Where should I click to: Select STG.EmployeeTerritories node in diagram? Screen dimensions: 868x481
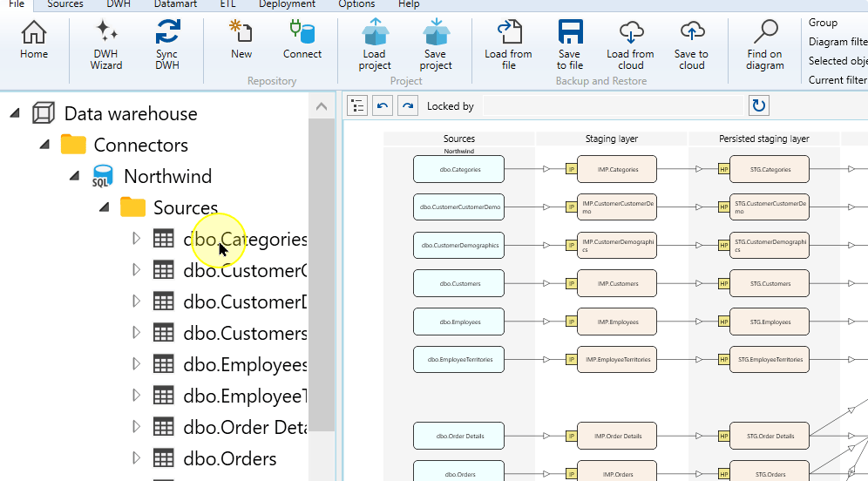coord(770,360)
